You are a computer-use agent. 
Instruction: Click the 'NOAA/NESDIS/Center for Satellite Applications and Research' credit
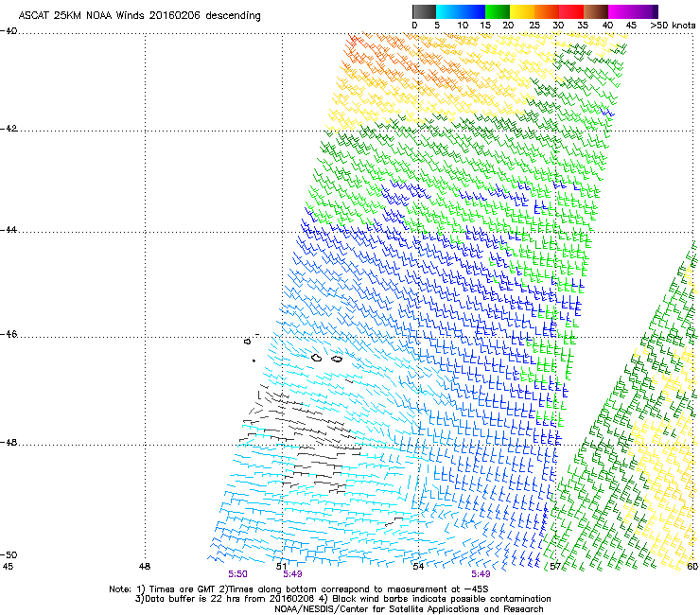[x=409, y=609]
